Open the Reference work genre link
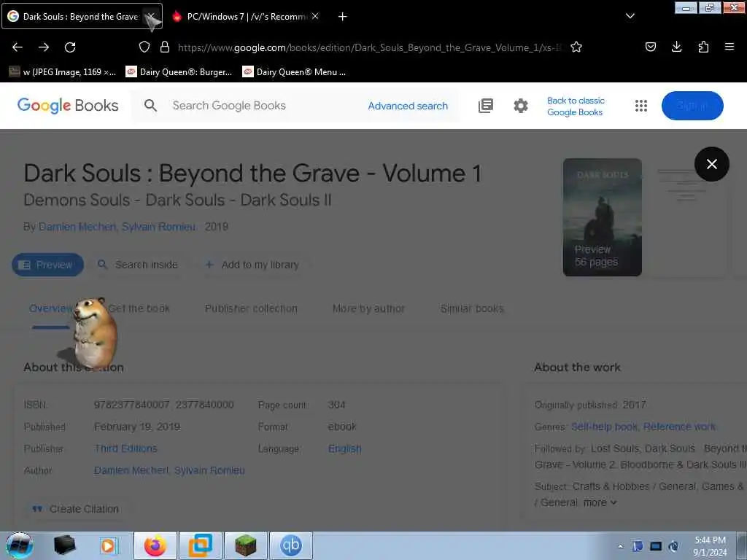This screenshot has height=560, width=747. click(x=679, y=427)
